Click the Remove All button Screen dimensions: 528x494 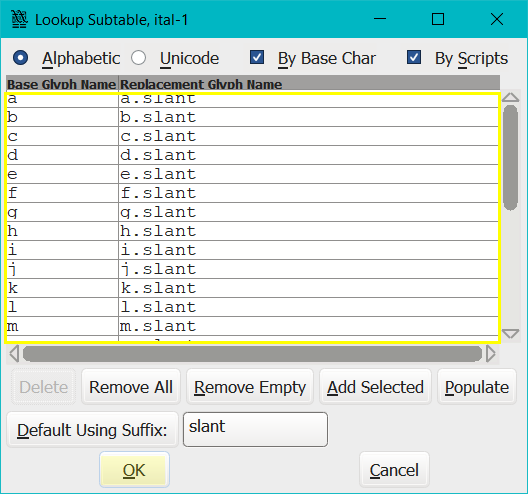pyautogui.click(x=131, y=387)
